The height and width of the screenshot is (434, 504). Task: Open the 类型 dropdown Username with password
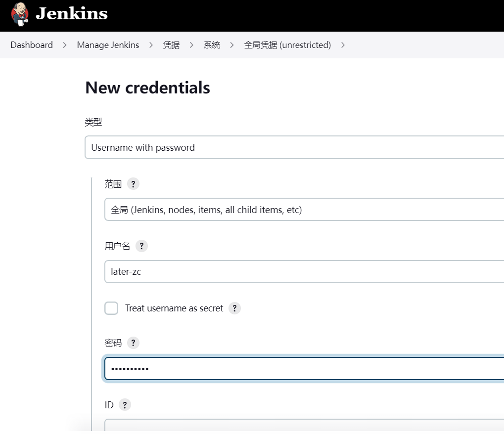[294, 147]
